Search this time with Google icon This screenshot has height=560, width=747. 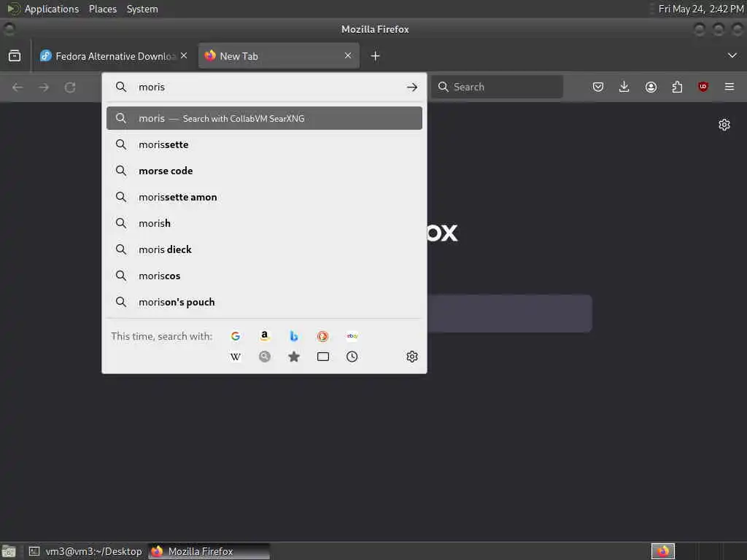236,336
